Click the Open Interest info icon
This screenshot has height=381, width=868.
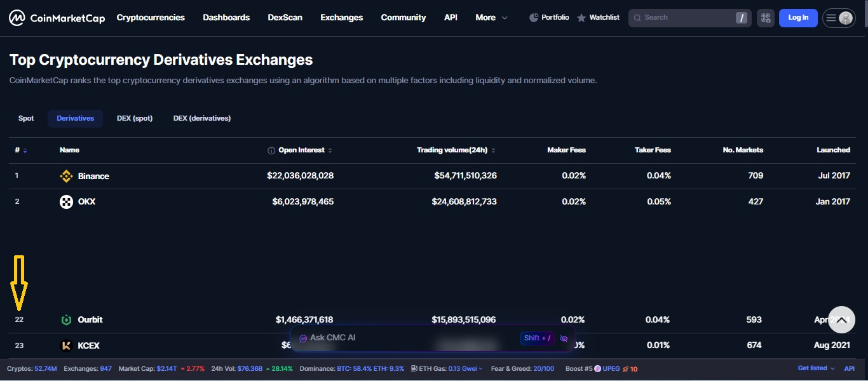[x=271, y=150]
